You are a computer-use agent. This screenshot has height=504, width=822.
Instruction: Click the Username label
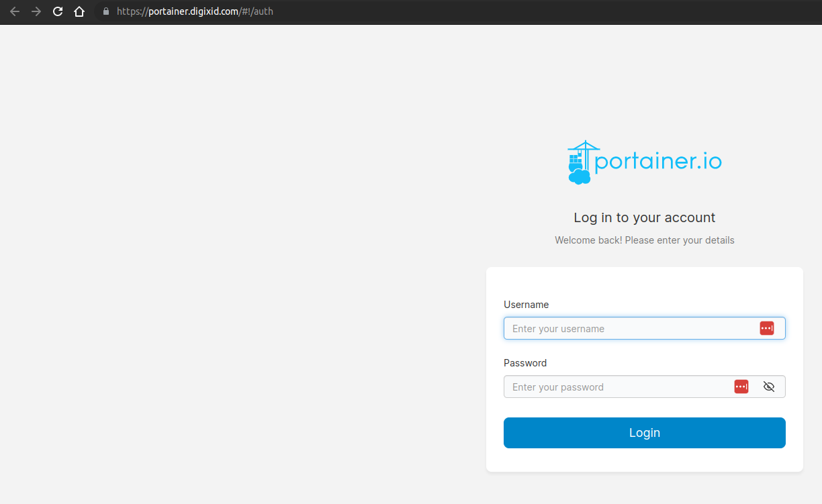(527, 305)
